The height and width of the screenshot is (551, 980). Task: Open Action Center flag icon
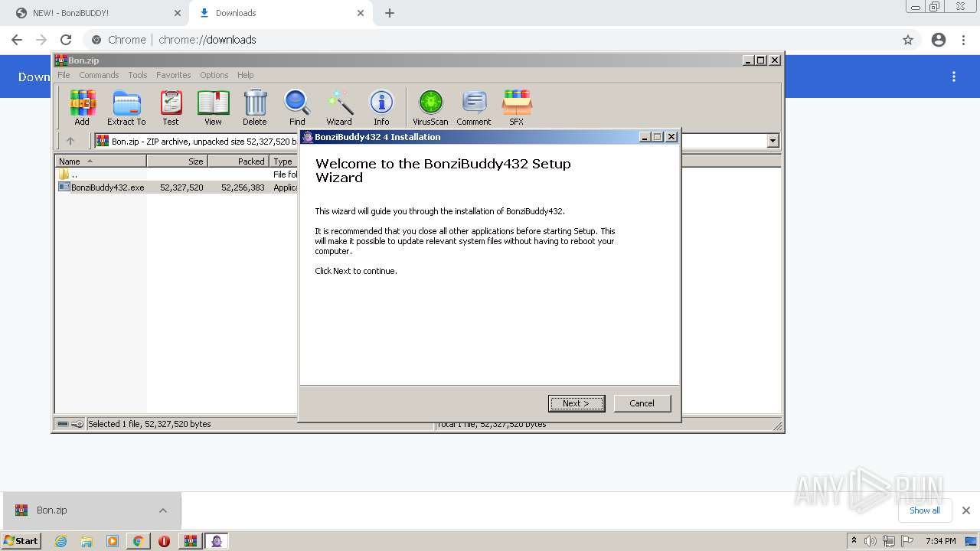pyautogui.click(x=907, y=541)
